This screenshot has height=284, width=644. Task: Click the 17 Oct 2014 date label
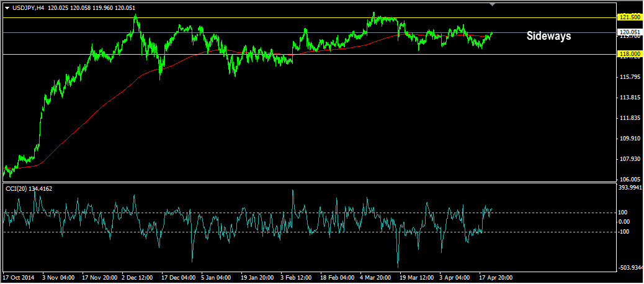tap(20, 277)
